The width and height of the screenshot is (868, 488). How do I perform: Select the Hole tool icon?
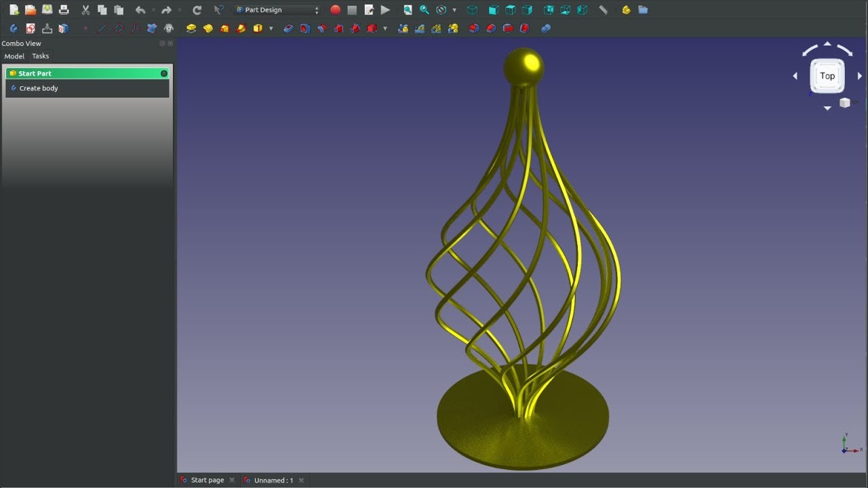pos(305,28)
